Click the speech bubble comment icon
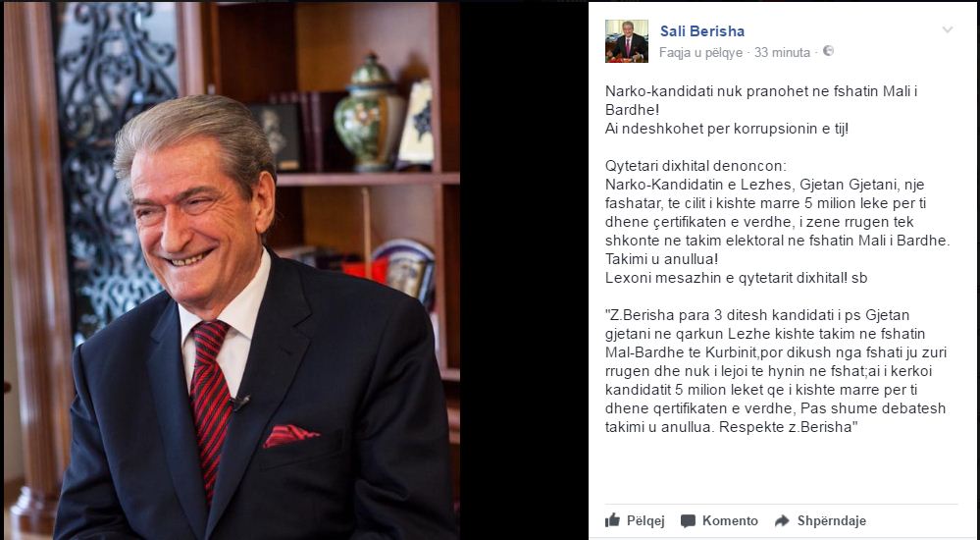 pyautogui.click(x=688, y=520)
